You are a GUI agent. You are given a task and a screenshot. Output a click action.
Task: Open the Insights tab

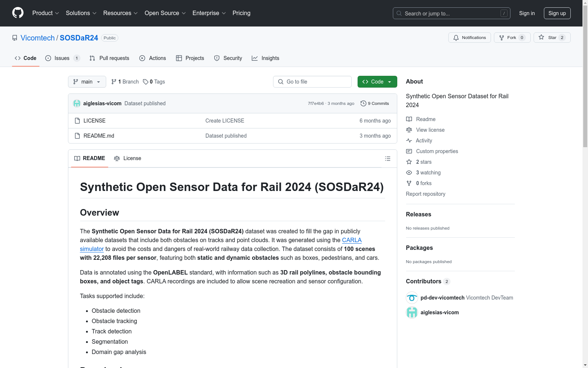pyautogui.click(x=265, y=58)
